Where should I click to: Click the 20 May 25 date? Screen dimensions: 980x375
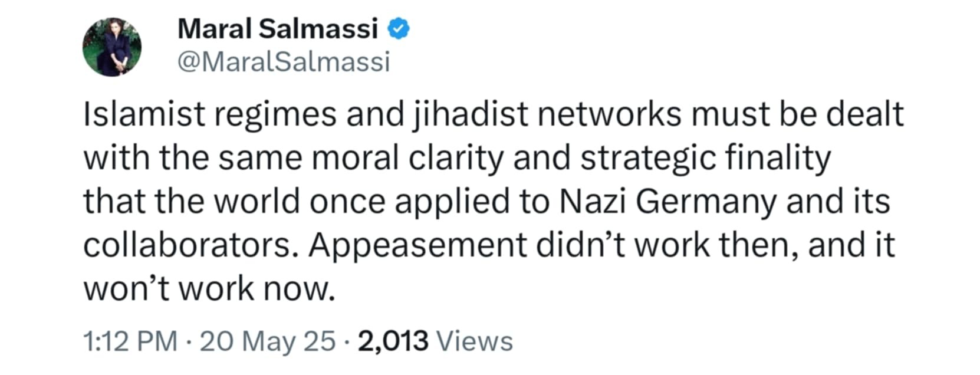(268, 341)
